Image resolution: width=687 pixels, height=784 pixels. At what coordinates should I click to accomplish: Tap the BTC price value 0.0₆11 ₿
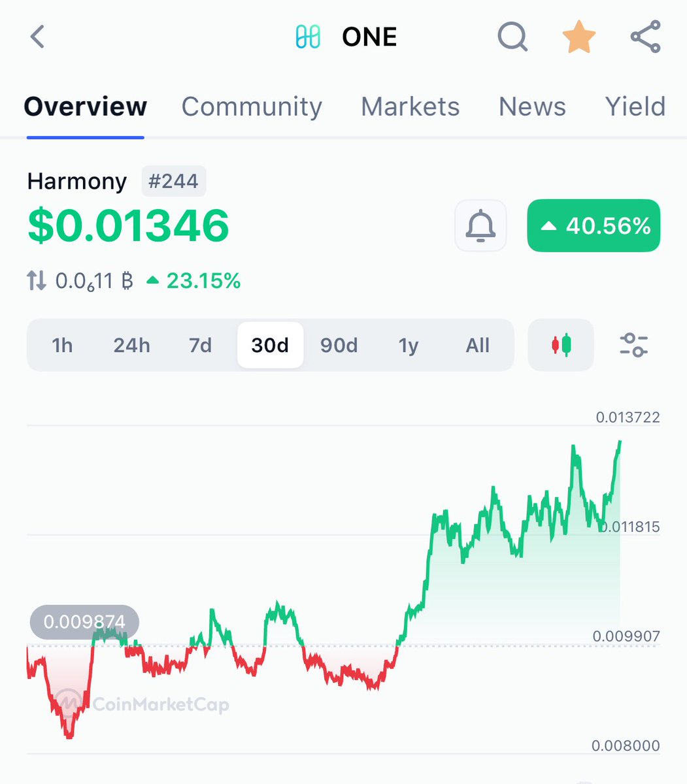tap(94, 282)
